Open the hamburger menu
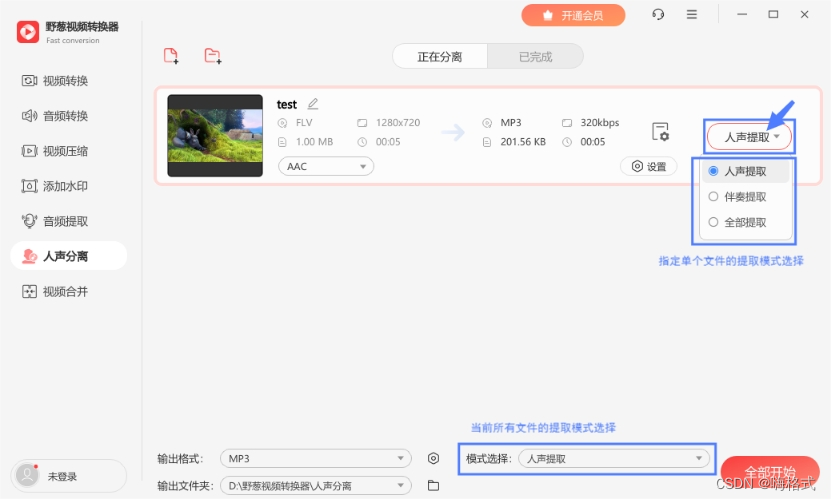 692,14
